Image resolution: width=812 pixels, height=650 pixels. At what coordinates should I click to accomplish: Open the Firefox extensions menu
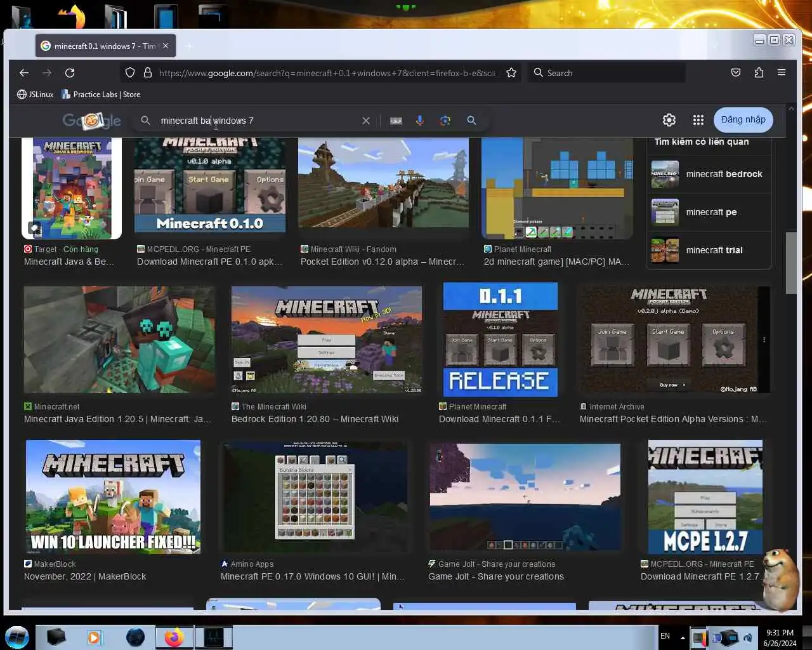point(759,73)
